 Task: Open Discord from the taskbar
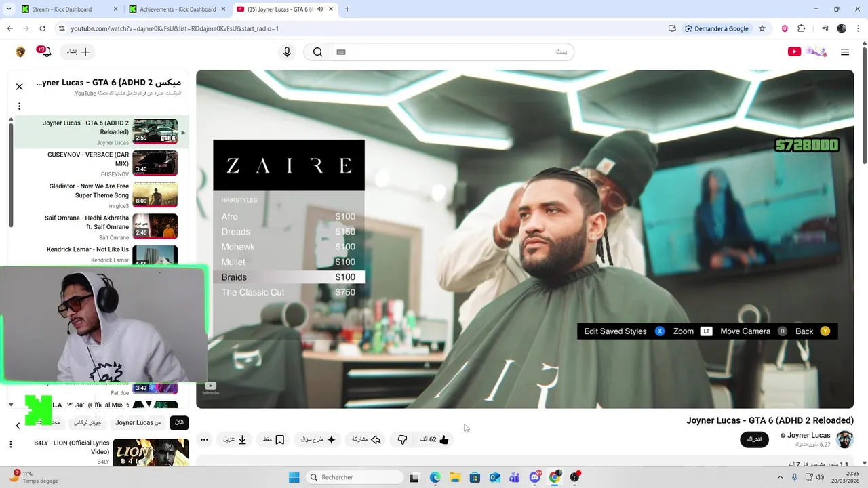(535, 477)
